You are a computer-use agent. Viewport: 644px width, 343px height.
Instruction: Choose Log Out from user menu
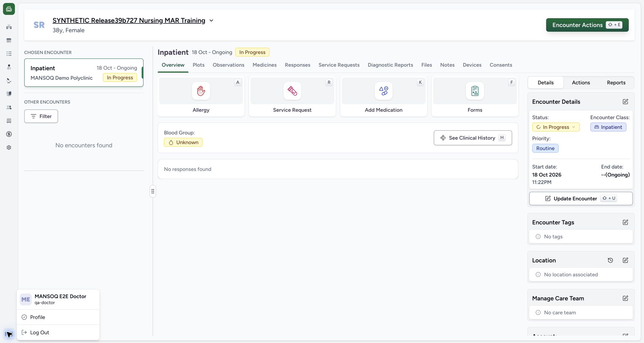click(58, 333)
